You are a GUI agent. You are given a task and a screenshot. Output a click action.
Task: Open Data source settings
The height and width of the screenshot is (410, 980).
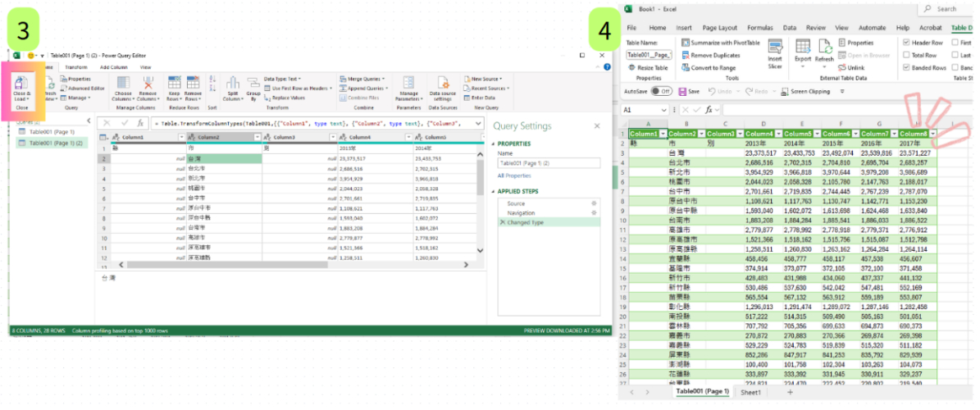click(443, 88)
